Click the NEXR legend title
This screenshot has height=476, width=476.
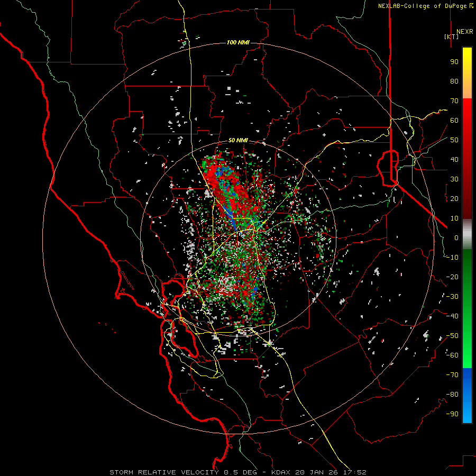(x=464, y=32)
